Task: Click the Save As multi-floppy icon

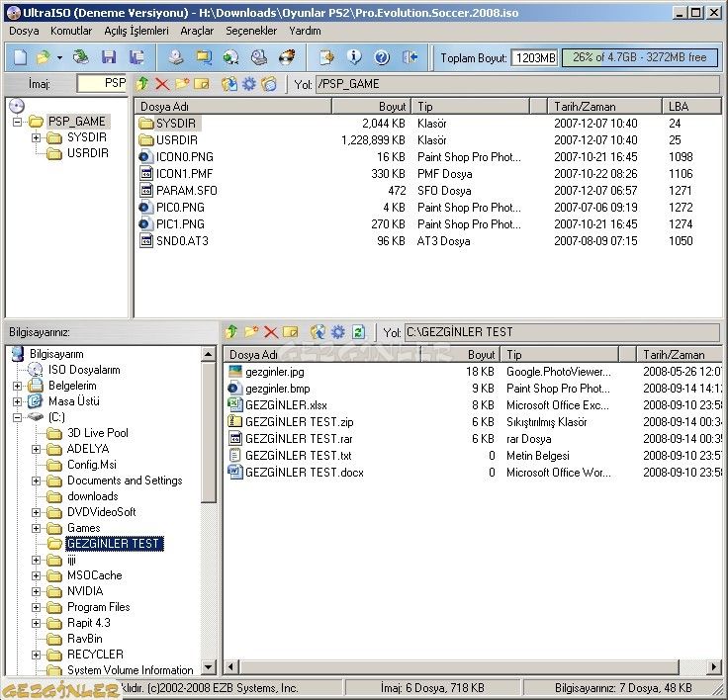Action: (136, 57)
